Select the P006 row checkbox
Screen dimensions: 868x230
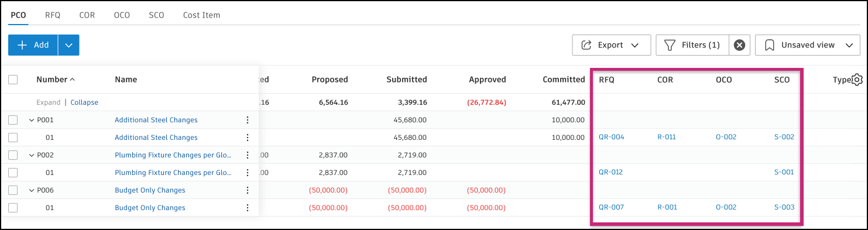13,190
